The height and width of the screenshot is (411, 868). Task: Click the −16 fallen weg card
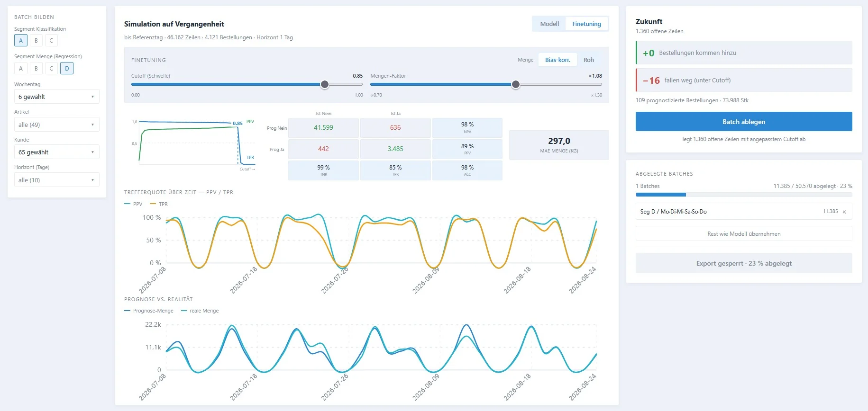pyautogui.click(x=744, y=80)
